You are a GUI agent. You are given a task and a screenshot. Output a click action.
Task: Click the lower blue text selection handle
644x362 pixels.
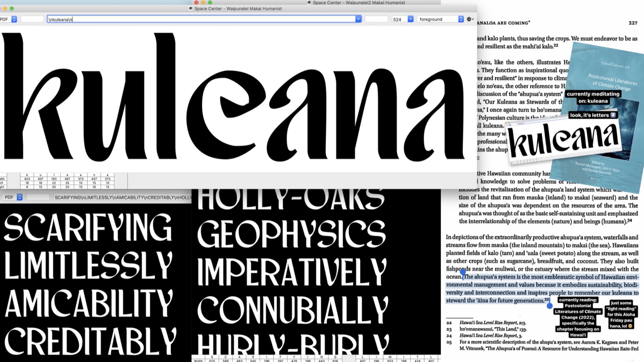tap(550, 306)
